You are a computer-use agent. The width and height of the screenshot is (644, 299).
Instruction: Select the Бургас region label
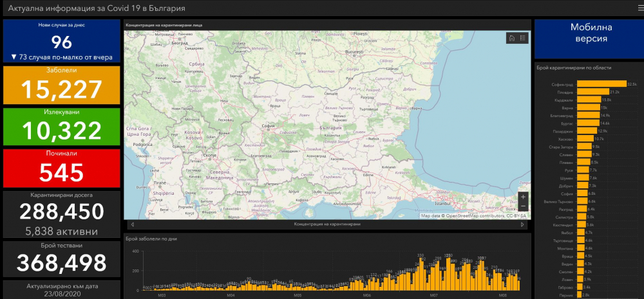coord(566,123)
